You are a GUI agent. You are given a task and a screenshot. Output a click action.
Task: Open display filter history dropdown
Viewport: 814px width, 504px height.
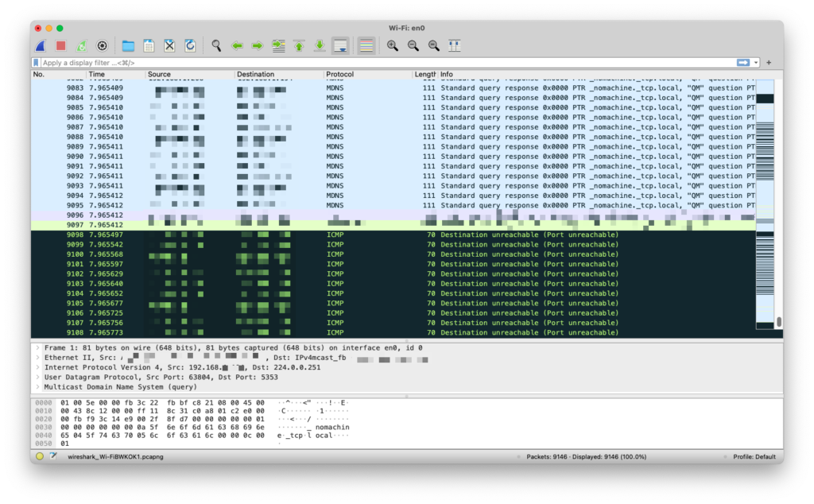[x=757, y=63]
